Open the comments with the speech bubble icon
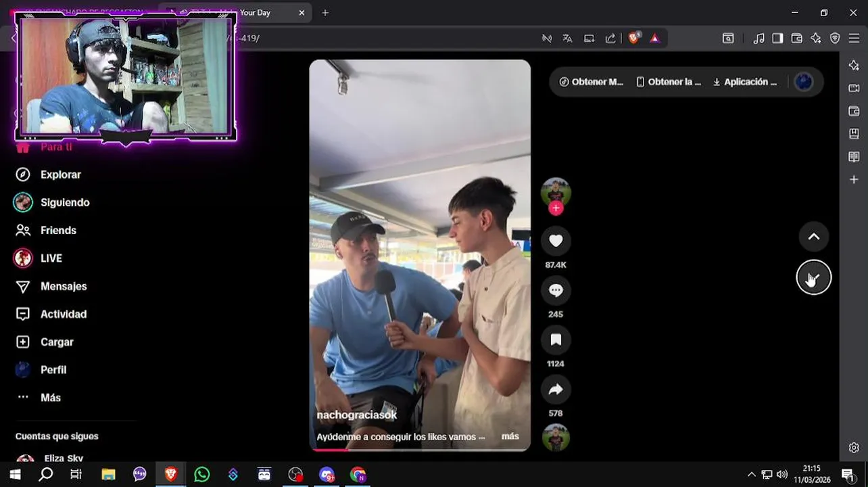Viewport: 868px width, 487px height. pyautogui.click(x=556, y=290)
